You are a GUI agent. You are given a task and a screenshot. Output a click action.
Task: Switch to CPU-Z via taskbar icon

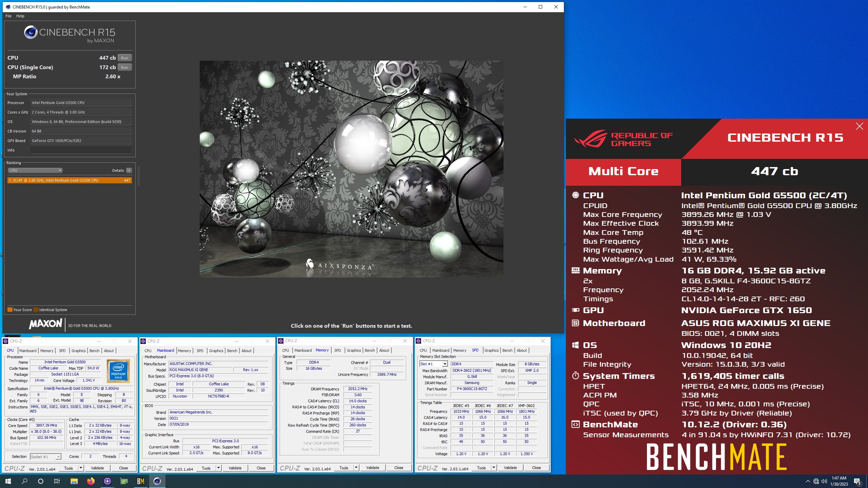pyautogui.click(x=107, y=481)
